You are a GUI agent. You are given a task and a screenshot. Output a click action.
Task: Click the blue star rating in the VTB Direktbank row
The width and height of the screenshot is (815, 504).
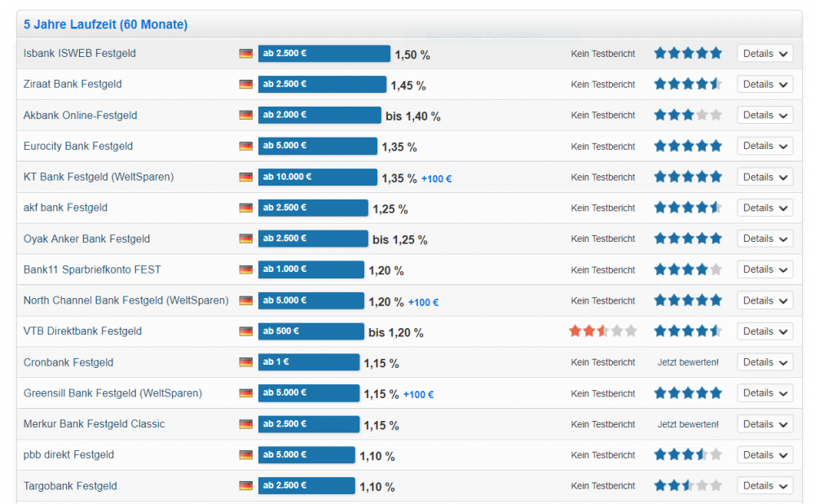click(688, 331)
